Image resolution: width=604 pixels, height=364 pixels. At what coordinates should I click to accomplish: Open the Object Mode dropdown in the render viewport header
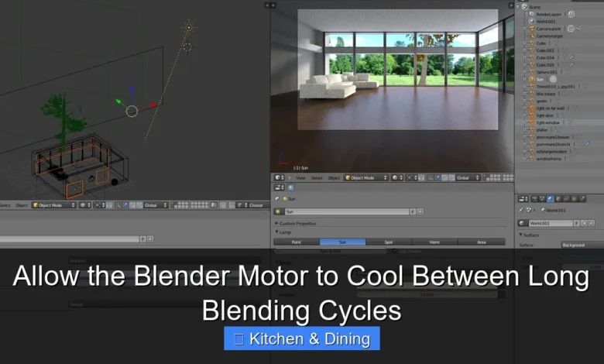(366, 177)
